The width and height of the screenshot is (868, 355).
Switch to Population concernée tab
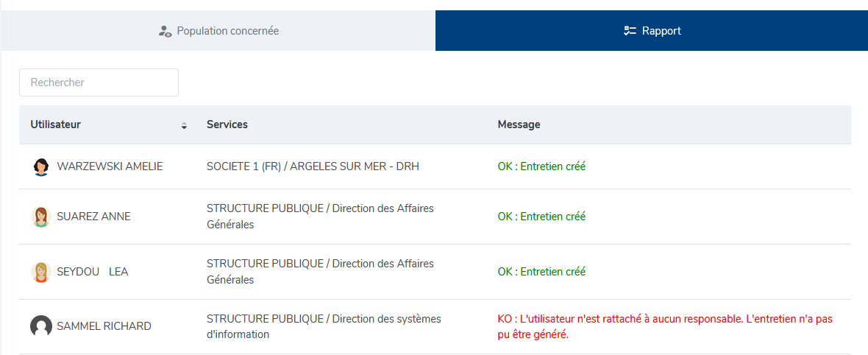point(218,30)
